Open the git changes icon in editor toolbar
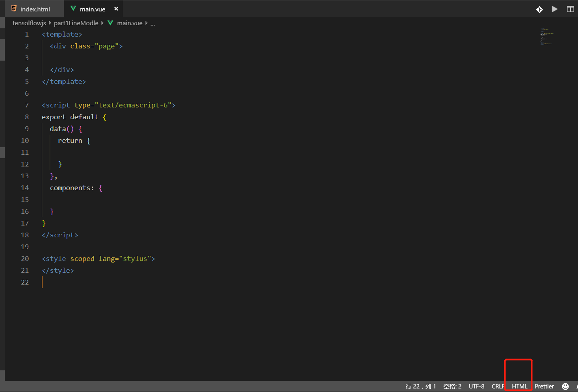This screenshot has height=392, width=578. (x=539, y=9)
